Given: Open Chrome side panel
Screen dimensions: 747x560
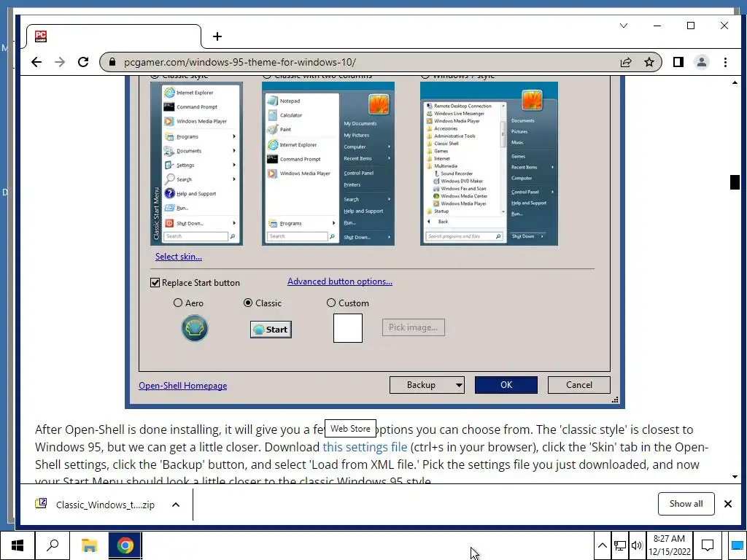Looking at the screenshot, I should [678, 62].
